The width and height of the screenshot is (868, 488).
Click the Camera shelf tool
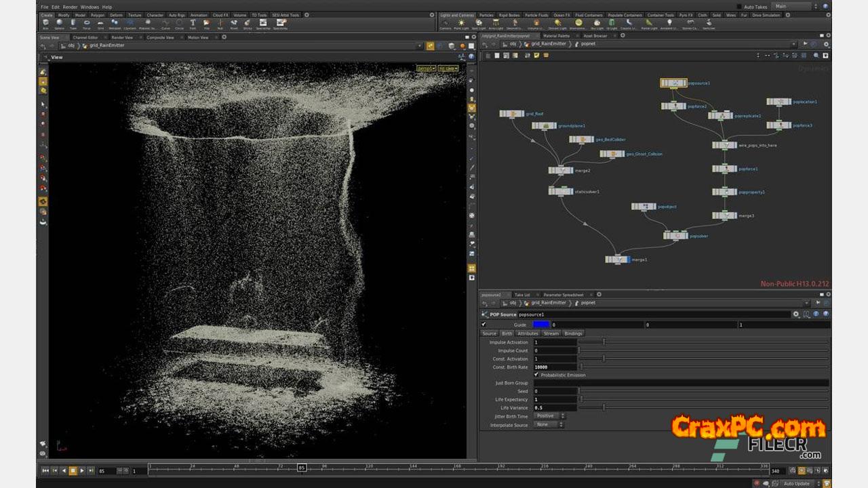point(445,24)
